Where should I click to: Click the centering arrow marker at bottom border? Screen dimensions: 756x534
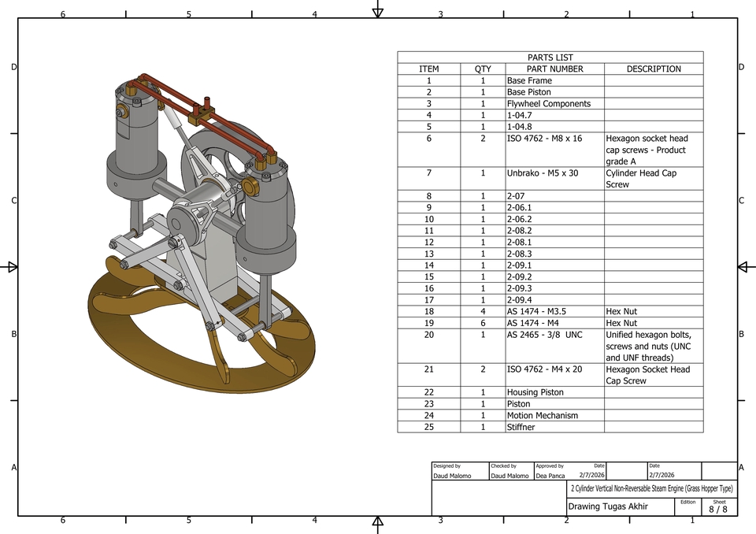tap(379, 523)
